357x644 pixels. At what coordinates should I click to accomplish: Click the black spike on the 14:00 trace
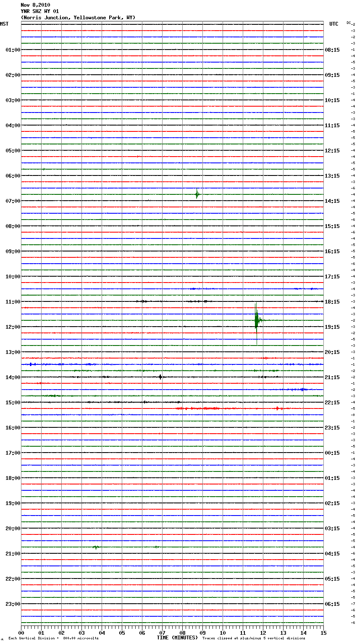(x=160, y=377)
